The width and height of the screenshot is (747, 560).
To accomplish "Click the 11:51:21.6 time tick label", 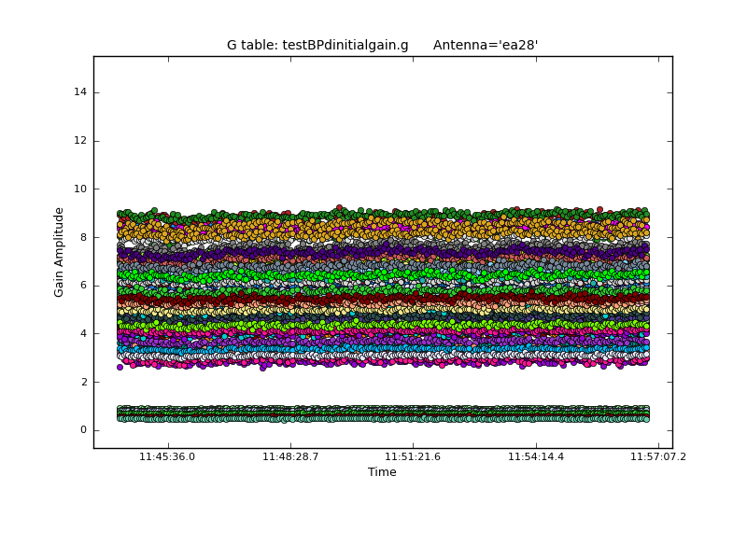I will [x=413, y=457].
